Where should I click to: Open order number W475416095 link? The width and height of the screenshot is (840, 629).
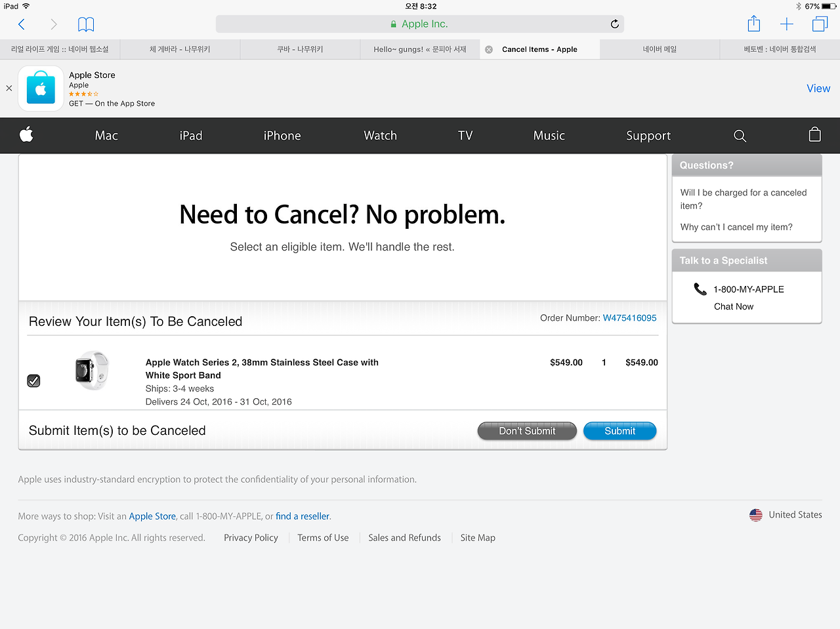click(629, 318)
